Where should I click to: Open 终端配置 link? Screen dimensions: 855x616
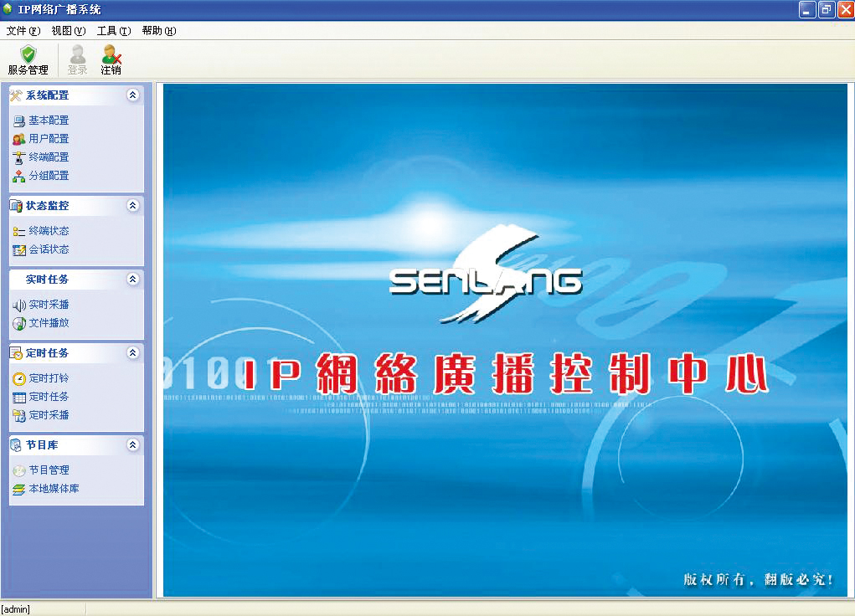tap(49, 157)
